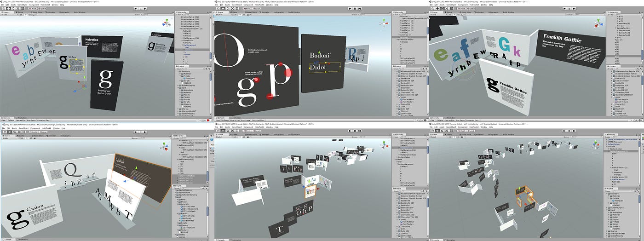
Task: Open Component menu in the Bodoni Didot window
Action: pyautogui.click(x=248, y=5)
